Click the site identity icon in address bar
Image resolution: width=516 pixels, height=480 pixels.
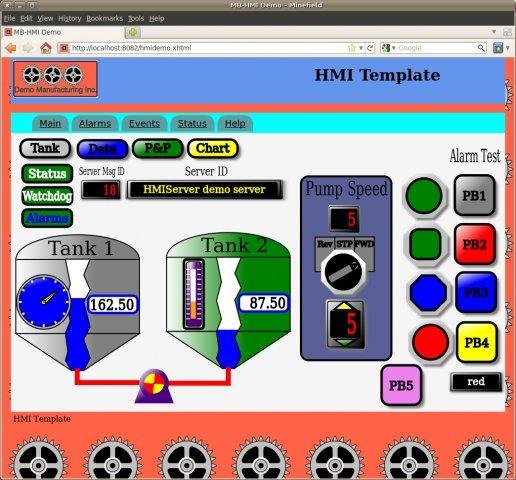(64, 48)
